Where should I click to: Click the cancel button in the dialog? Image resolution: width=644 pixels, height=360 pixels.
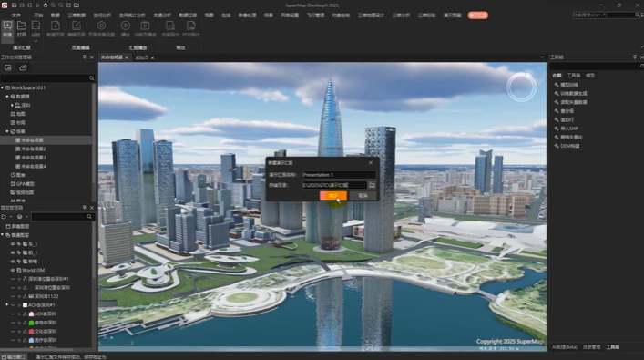[363, 196]
